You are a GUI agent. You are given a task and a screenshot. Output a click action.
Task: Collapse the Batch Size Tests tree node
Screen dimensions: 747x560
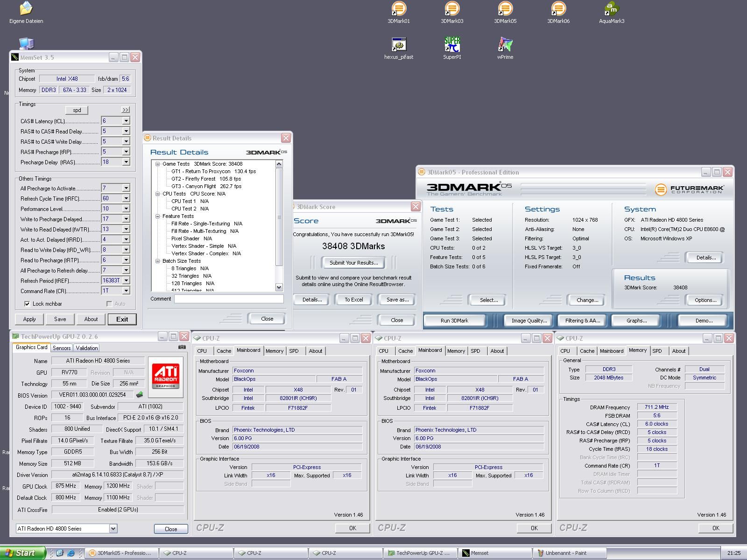pos(157,261)
